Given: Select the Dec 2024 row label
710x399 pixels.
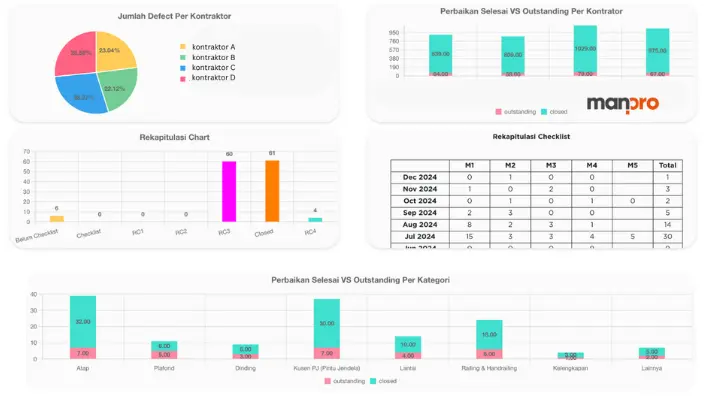Looking at the screenshot, I should [420, 177].
